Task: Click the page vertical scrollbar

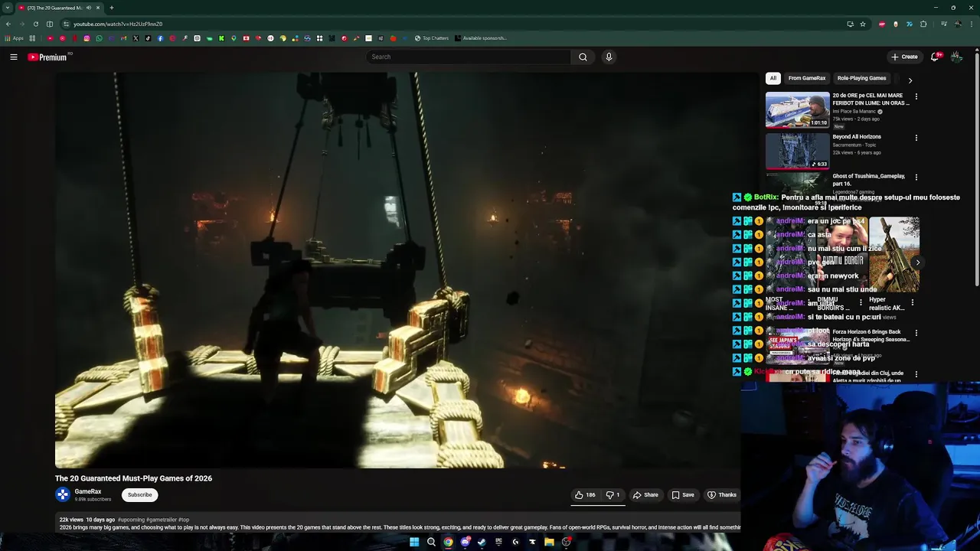Action: coord(977,168)
